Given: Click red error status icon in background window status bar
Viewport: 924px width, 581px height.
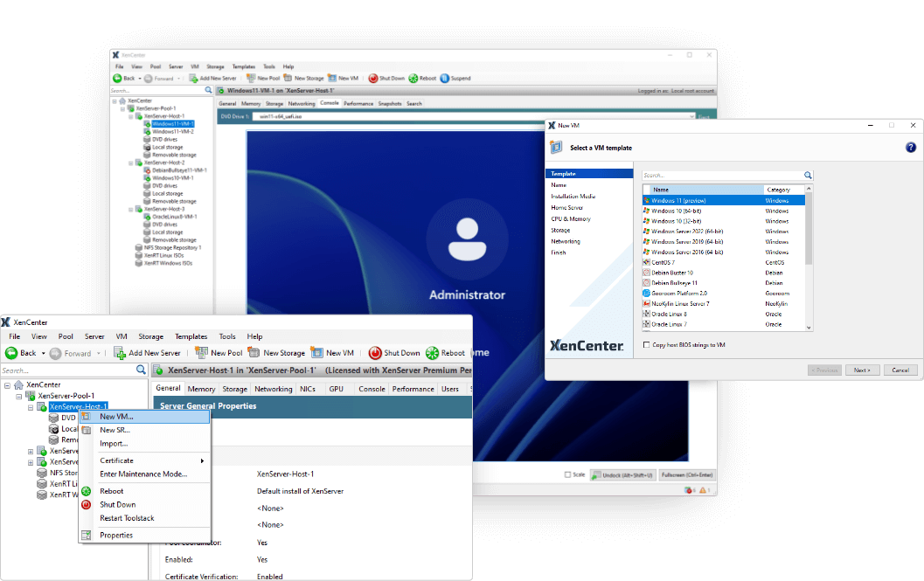Looking at the screenshot, I should click(x=688, y=490).
